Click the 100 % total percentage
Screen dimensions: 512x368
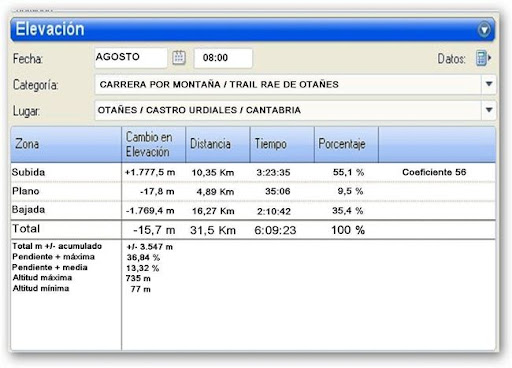click(x=348, y=230)
